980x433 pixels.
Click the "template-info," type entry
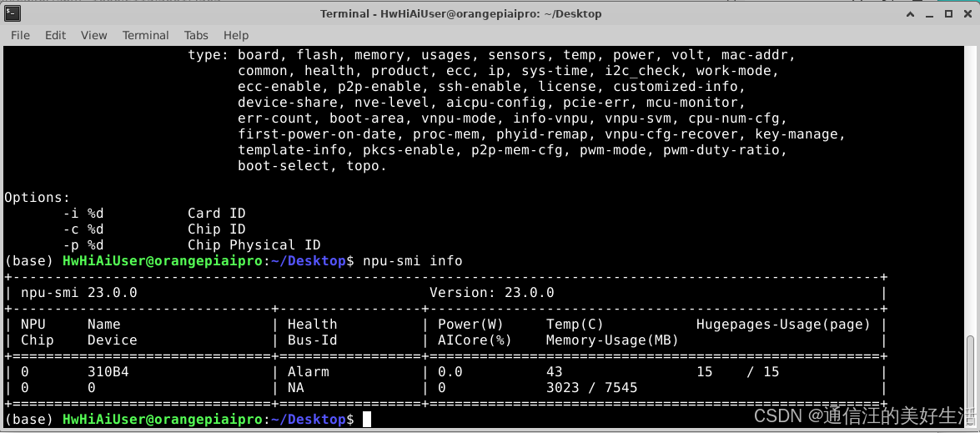296,149
